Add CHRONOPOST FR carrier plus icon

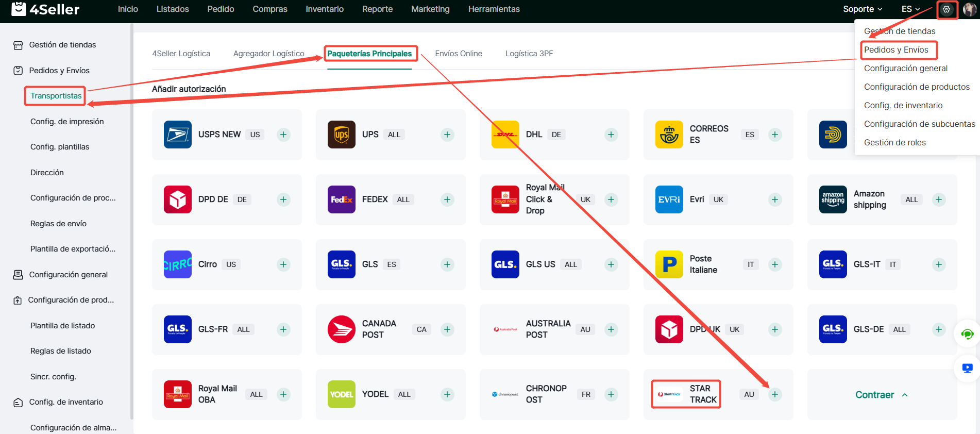coord(611,394)
